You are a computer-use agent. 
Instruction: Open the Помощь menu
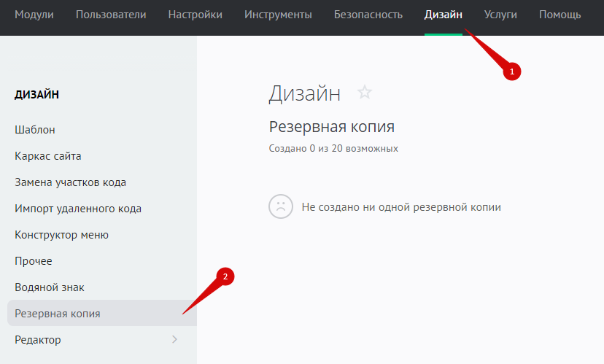pyautogui.click(x=560, y=15)
